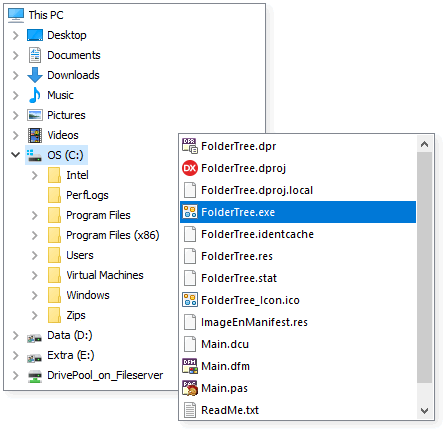The width and height of the screenshot is (446, 432).
Task: Expand the Program Files folder
Action: coord(35,215)
